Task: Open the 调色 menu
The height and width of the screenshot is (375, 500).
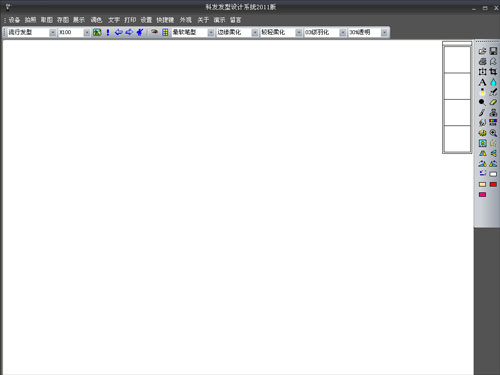Action: coord(96,20)
